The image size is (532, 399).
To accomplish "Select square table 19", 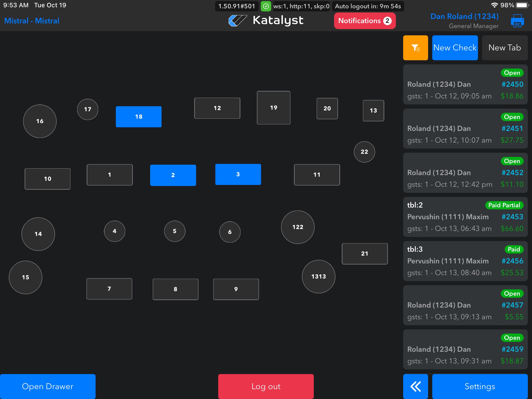I will [274, 108].
